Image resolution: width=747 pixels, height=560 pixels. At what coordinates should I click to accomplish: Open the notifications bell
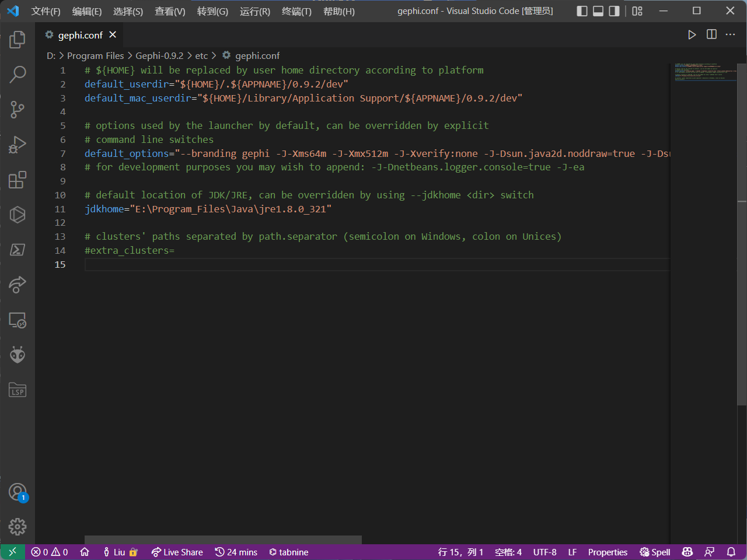coord(731,552)
